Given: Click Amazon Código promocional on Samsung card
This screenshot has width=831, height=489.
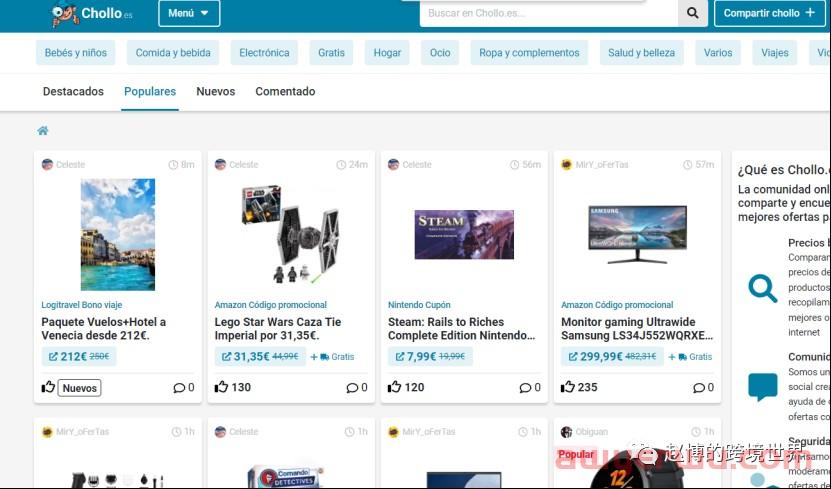Looking at the screenshot, I should (617, 305).
